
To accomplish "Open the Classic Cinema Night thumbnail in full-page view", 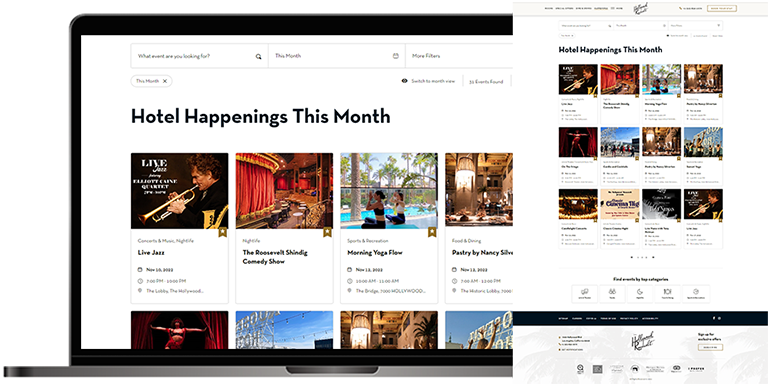I will 620,204.
